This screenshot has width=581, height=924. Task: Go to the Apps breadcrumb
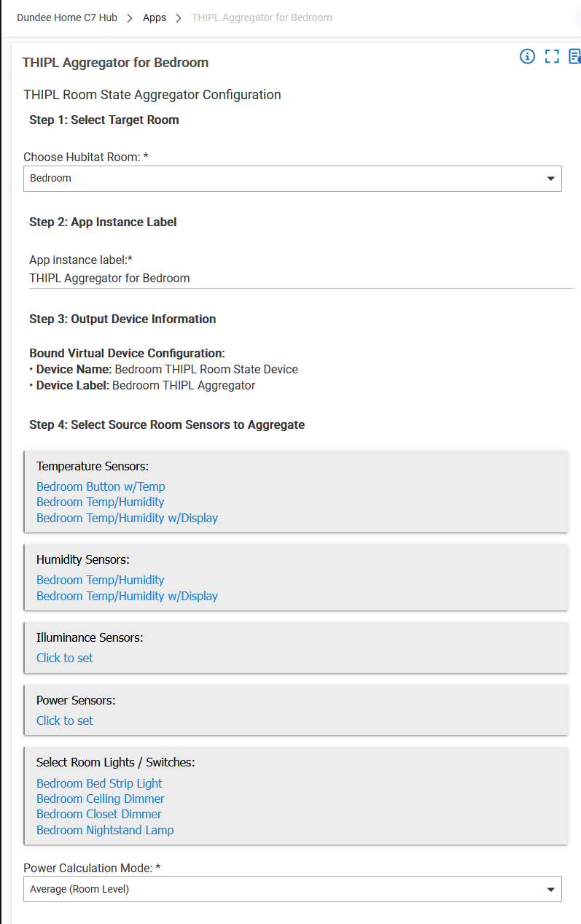pyautogui.click(x=155, y=18)
